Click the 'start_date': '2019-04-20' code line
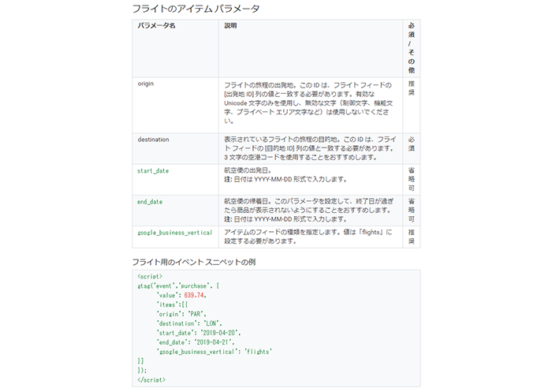 (199, 333)
